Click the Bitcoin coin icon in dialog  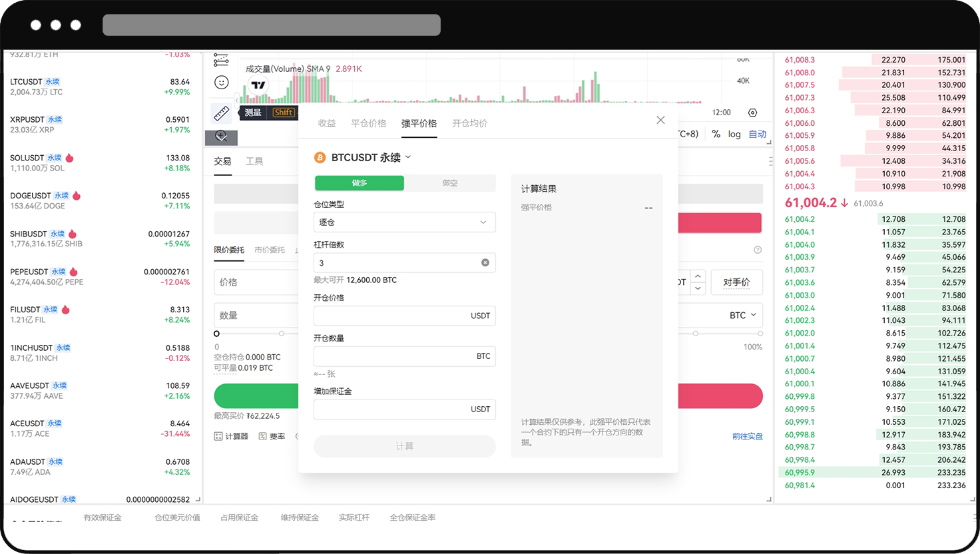[x=320, y=158]
